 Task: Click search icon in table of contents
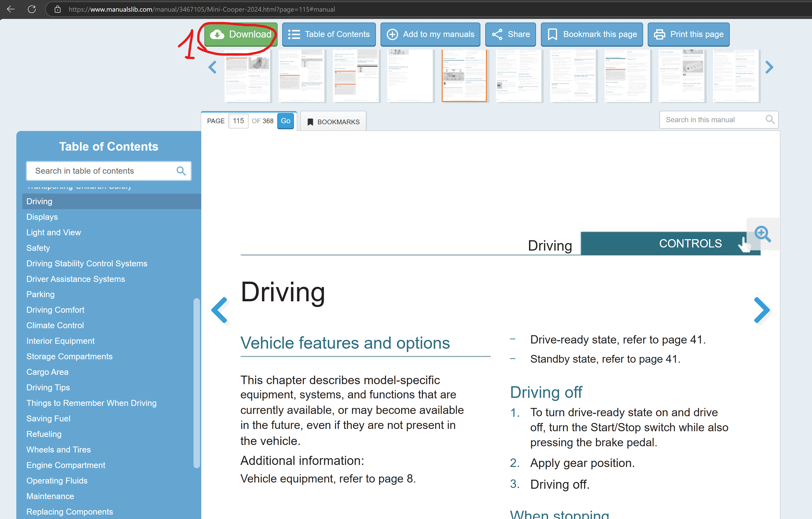(181, 171)
